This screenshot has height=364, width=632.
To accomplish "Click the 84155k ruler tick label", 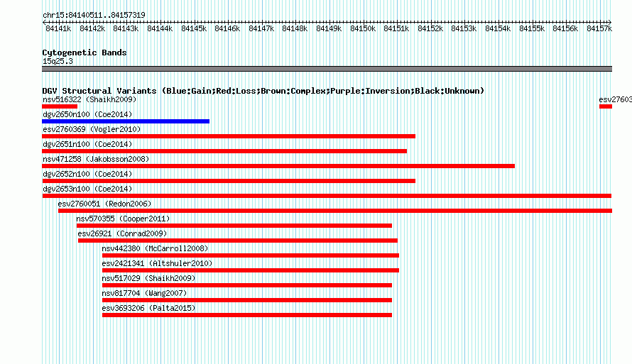I will pyautogui.click(x=532, y=28).
